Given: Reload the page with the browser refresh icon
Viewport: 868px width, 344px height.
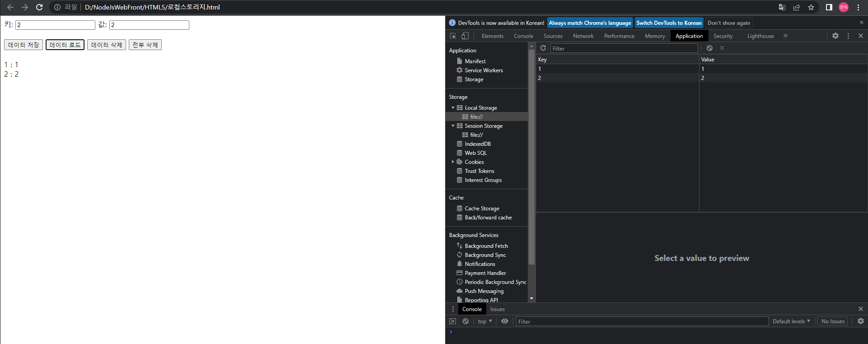Looking at the screenshot, I should (39, 7).
